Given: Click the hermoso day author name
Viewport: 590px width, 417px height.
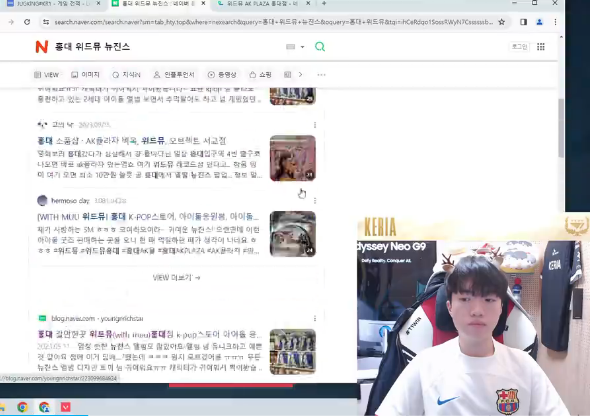Looking at the screenshot, I should 70,201.
